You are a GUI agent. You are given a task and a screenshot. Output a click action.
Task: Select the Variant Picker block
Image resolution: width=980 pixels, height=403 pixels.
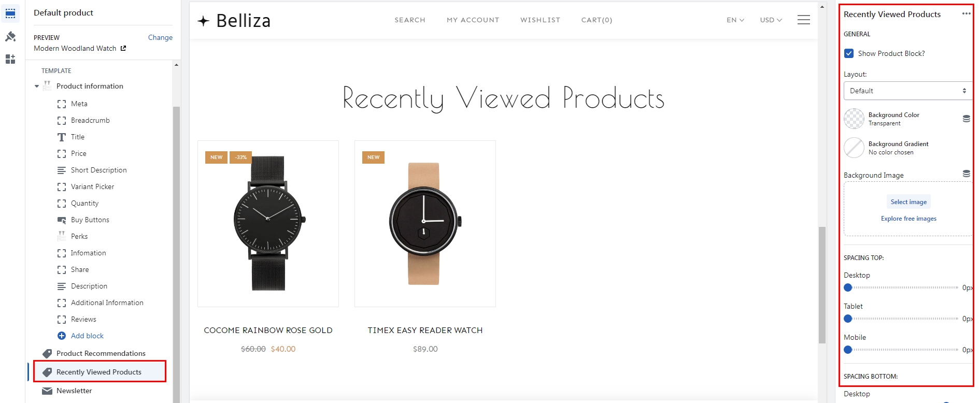[92, 186]
